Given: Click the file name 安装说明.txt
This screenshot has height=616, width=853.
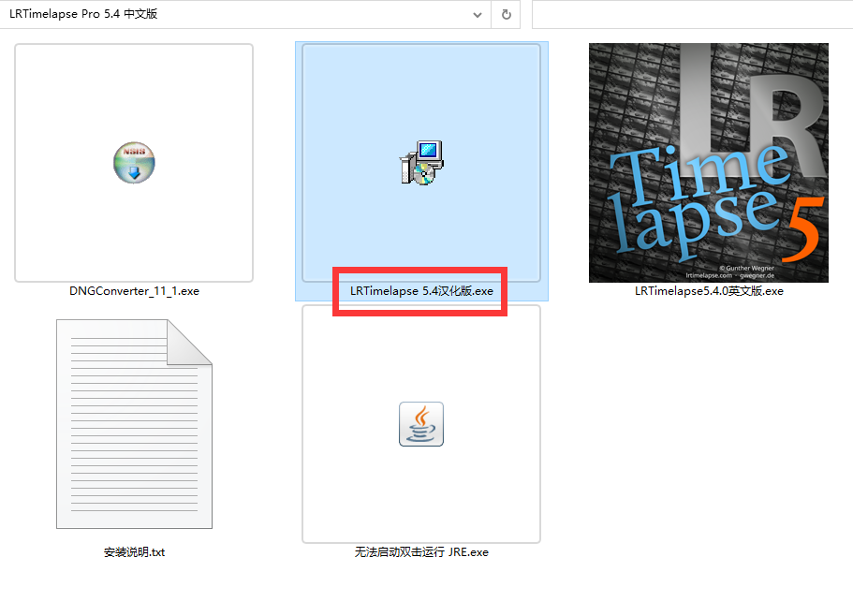Looking at the screenshot, I should point(135,551).
